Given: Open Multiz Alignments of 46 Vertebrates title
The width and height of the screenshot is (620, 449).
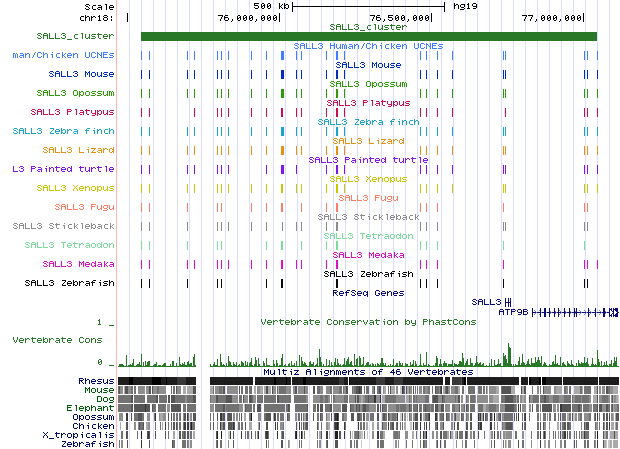Looking at the screenshot, I should pos(367,371).
